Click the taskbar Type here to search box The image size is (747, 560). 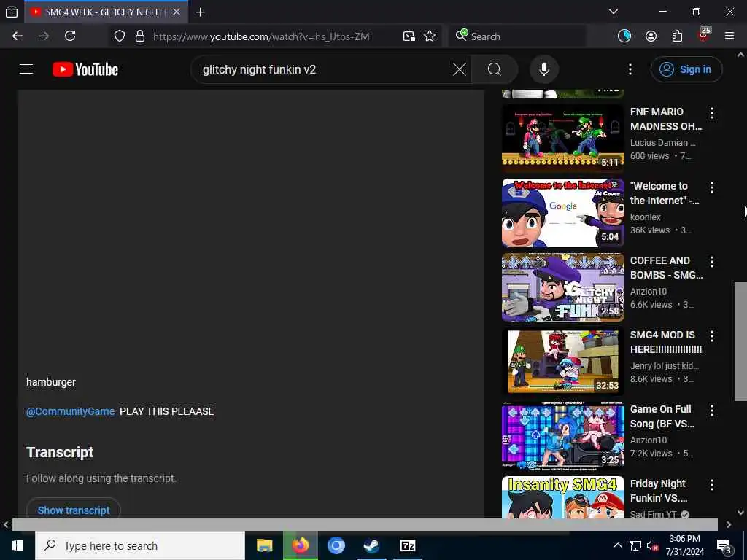click(140, 545)
